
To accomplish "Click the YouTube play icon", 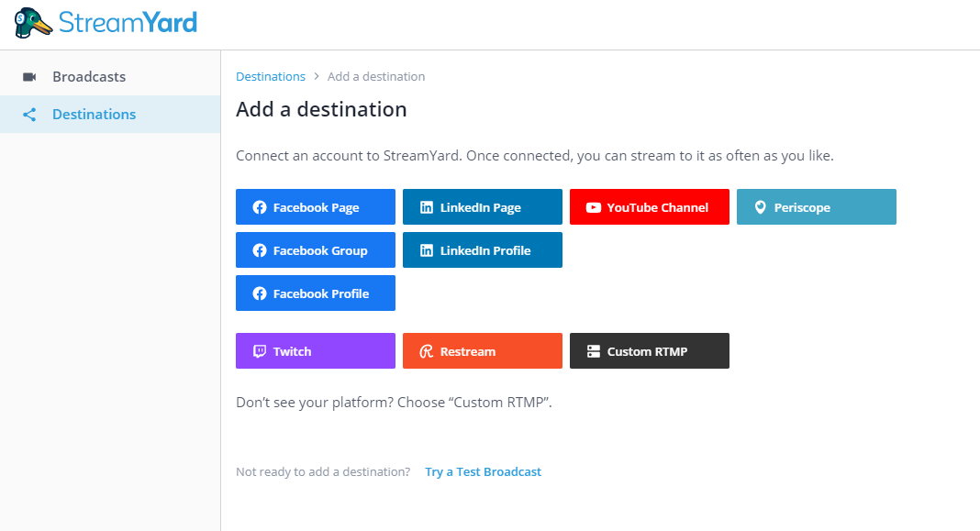I will pos(593,207).
